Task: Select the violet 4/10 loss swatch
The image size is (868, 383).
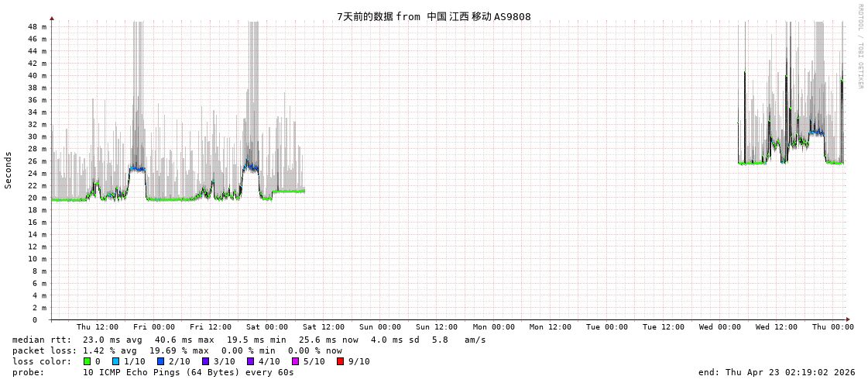Action: [x=250, y=361]
